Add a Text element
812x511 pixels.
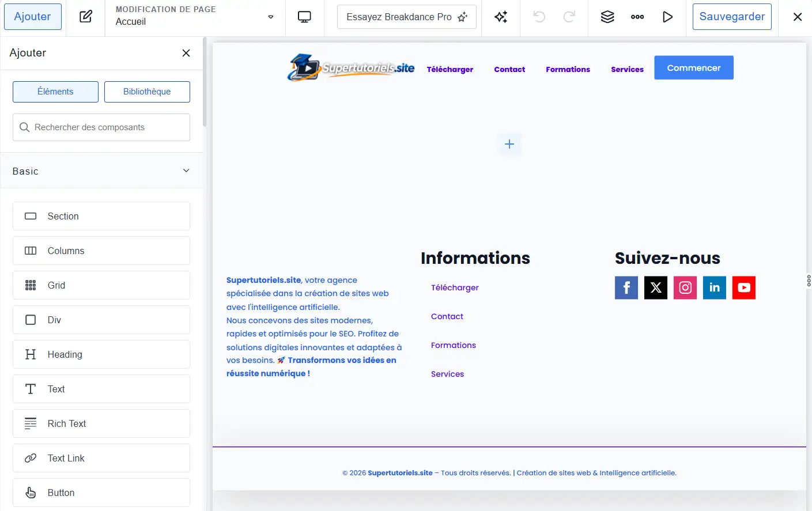click(x=101, y=389)
